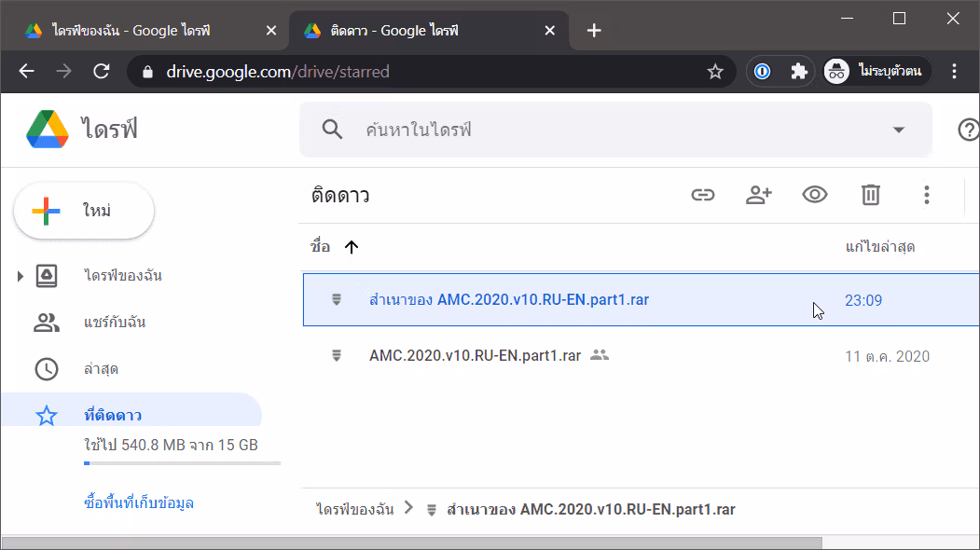Open the more actions three-dot menu
Screen dimensions: 980x550
pos(926,195)
